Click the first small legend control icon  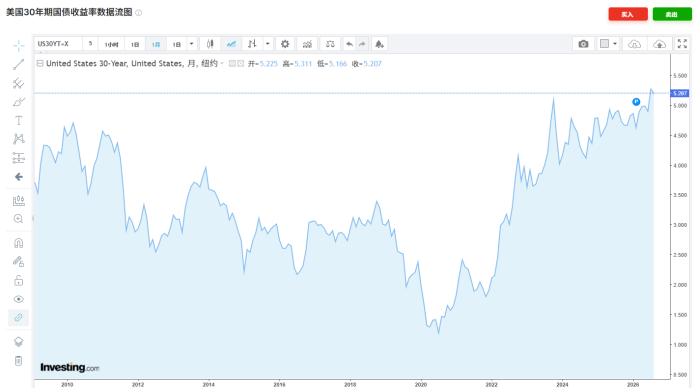[232, 64]
